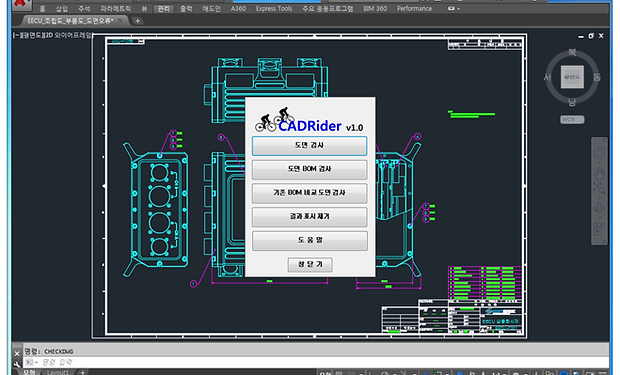Switch to the 주석 ribbon tab
This screenshot has height=375, width=620.
[84, 8]
